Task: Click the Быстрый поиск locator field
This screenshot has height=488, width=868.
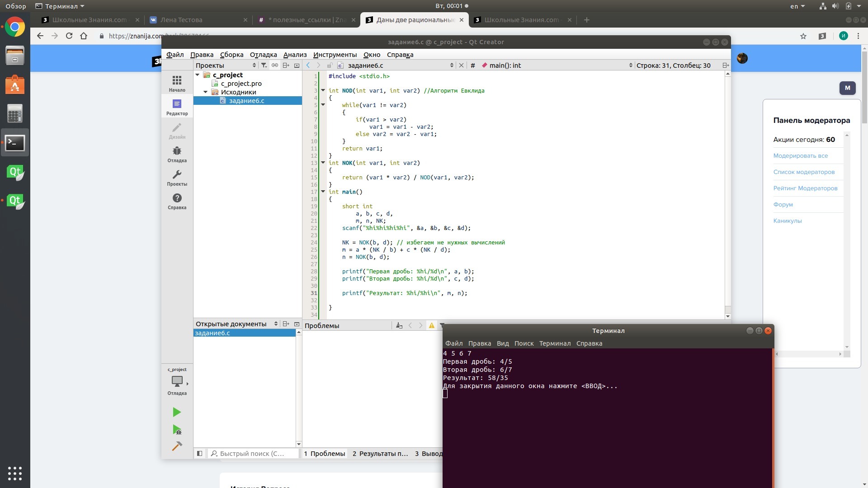Action: coord(253,454)
